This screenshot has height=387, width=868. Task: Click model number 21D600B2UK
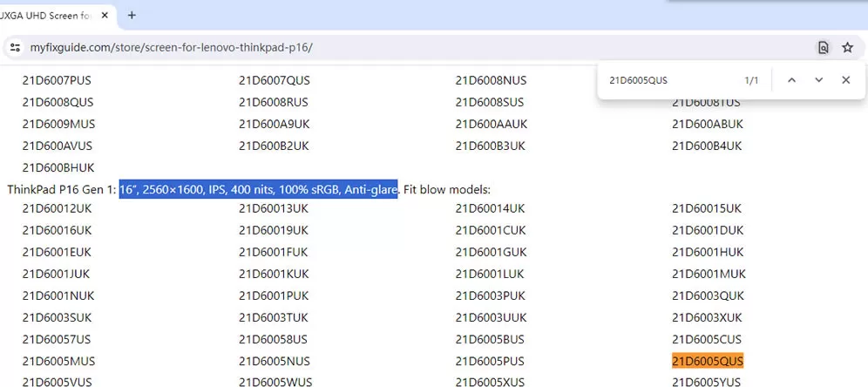tap(274, 146)
